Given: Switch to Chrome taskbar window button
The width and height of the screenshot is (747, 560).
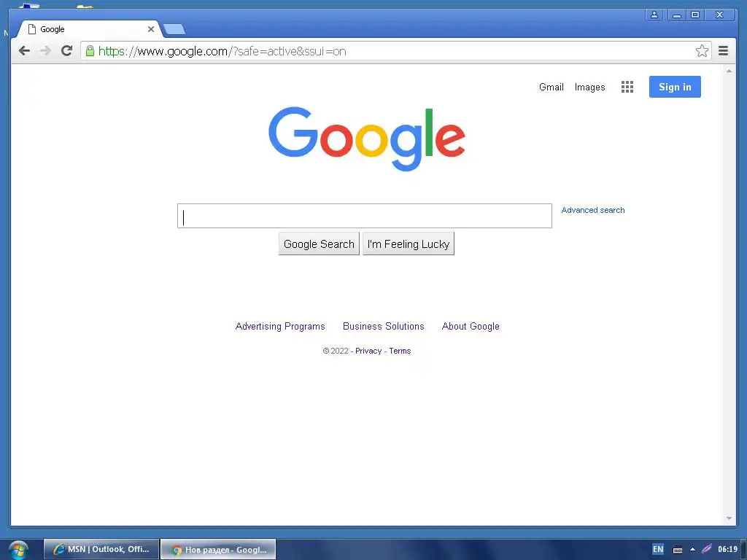Looking at the screenshot, I should coord(218,550).
